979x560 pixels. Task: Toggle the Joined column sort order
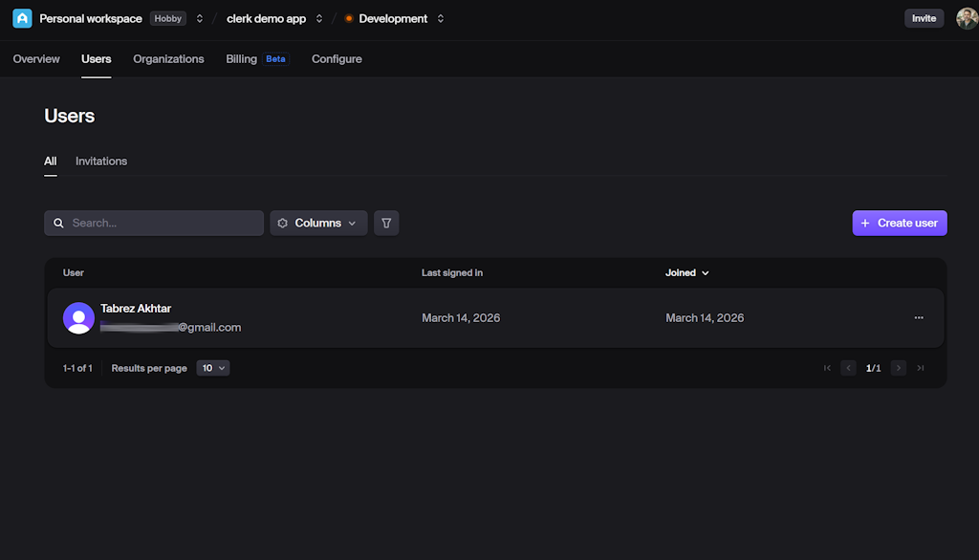[x=686, y=272]
